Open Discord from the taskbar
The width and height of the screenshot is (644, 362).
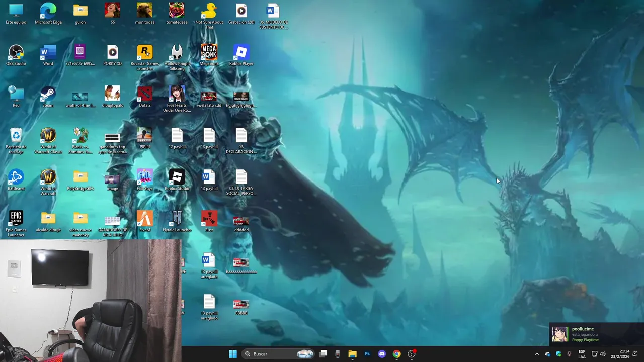tap(382, 354)
